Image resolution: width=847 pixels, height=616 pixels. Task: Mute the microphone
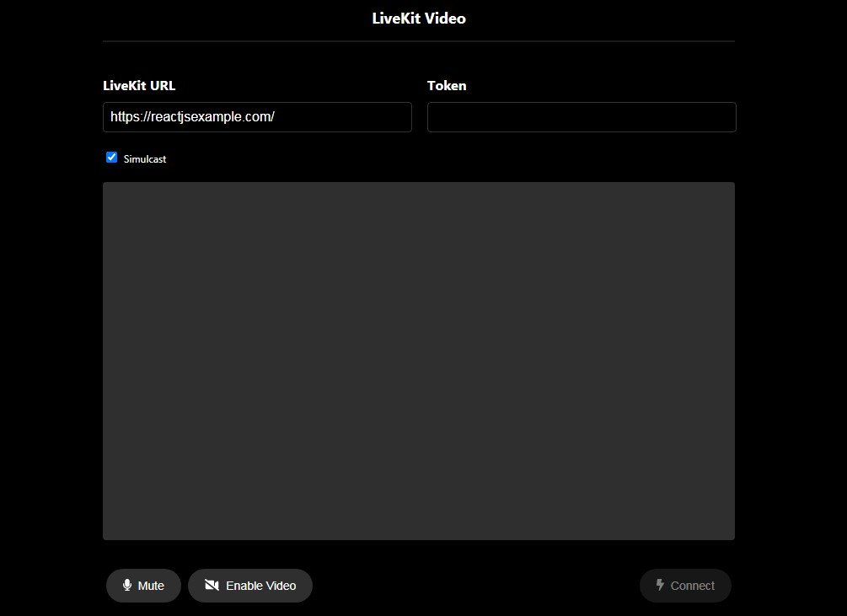click(143, 585)
